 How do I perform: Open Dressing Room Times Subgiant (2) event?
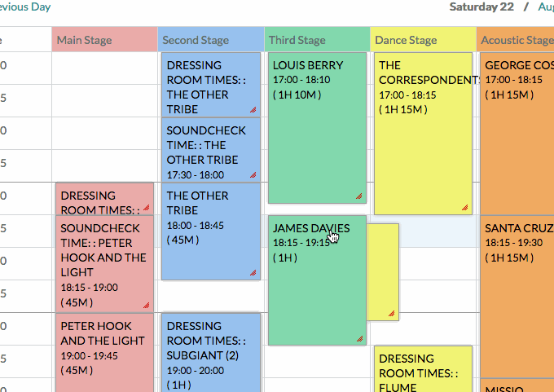(210, 352)
